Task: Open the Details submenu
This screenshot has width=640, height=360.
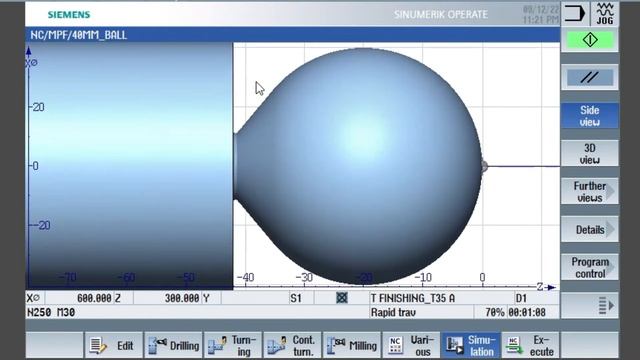Action: pos(590,229)
